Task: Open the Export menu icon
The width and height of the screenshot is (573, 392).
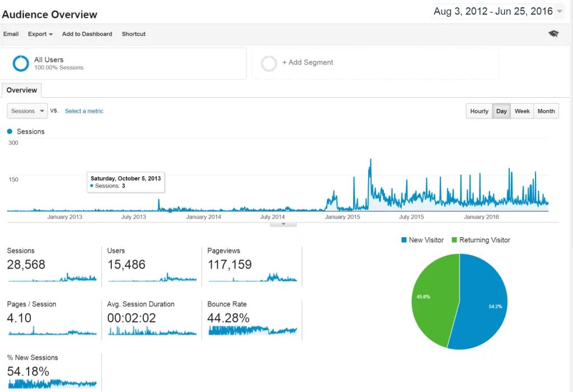Action: pyautogui.click(x=51, y=34)
